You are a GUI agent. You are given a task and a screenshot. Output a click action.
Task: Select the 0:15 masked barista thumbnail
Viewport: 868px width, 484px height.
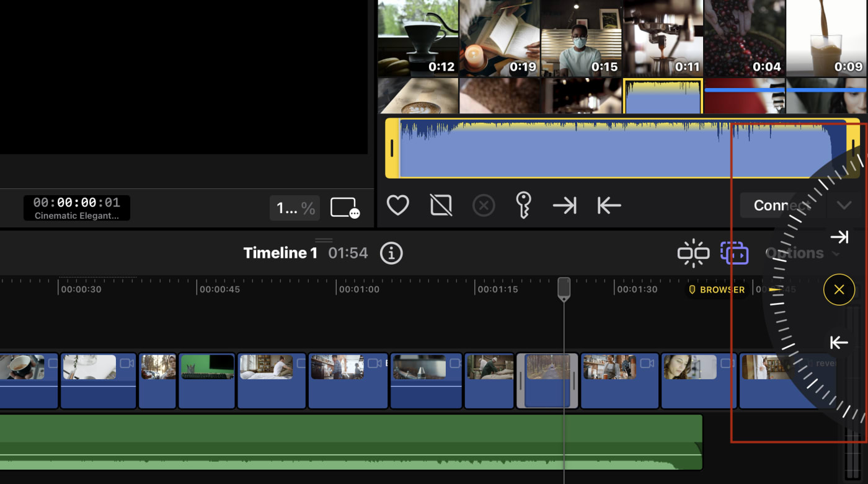pos(582,38)
